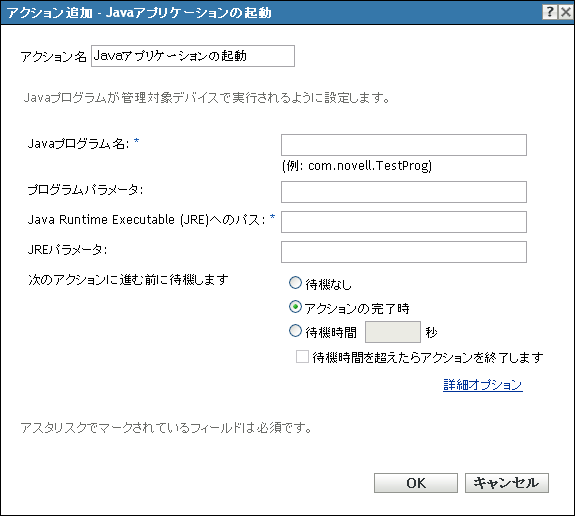Click the アクションの完了時 label text

tap(356, 309)
